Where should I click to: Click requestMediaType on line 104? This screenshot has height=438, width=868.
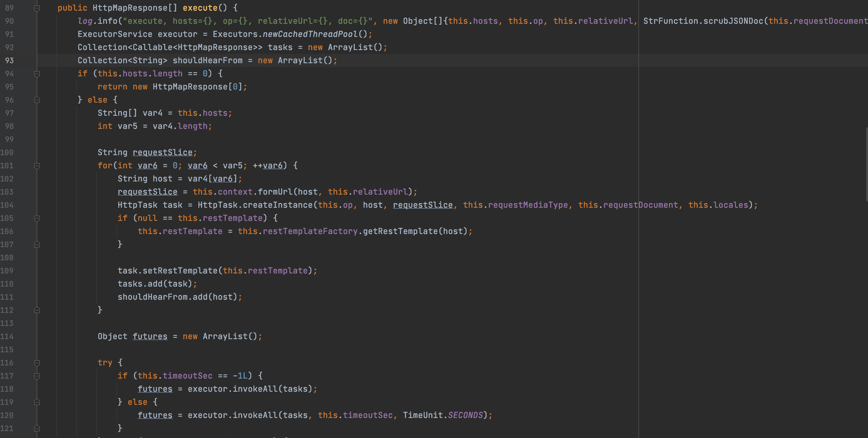(x=528, y=205)
